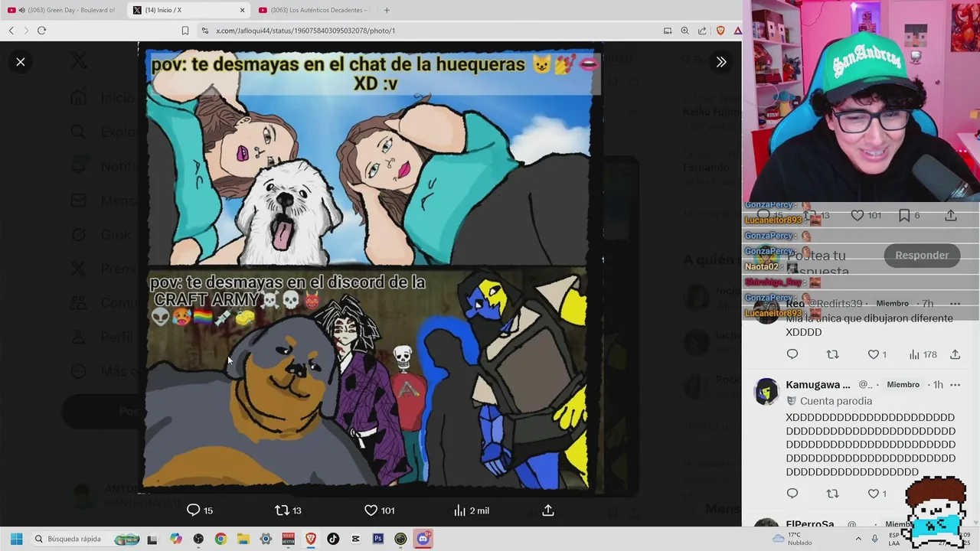This screenshot has height=551, width=980.
Task: Open replies on the photo (15)
Action: (x=200, y=510)
